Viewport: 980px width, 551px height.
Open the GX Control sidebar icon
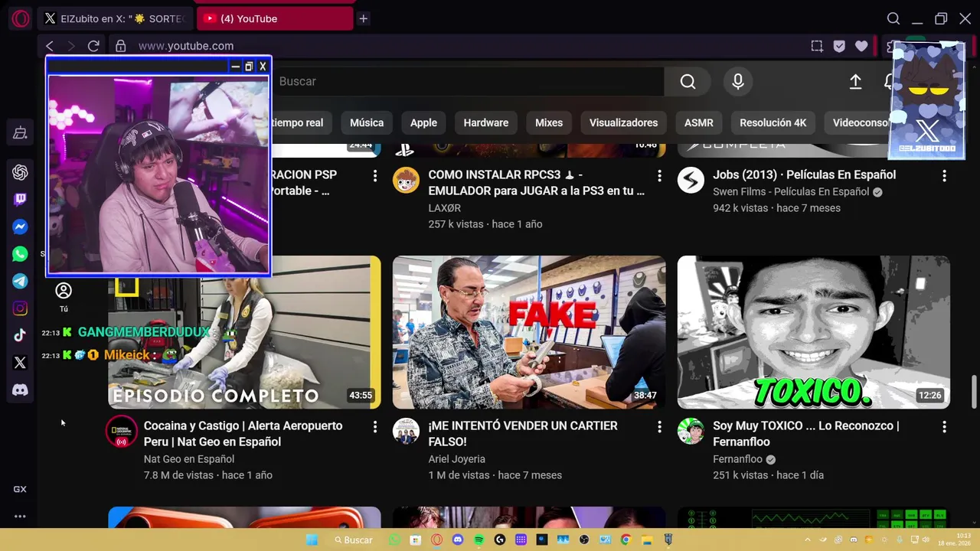[20, 133]
